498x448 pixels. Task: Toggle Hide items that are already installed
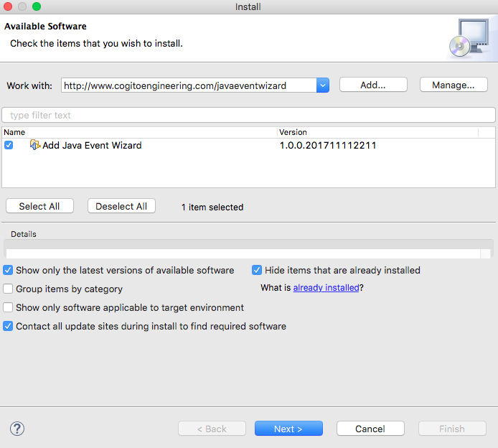257,270
